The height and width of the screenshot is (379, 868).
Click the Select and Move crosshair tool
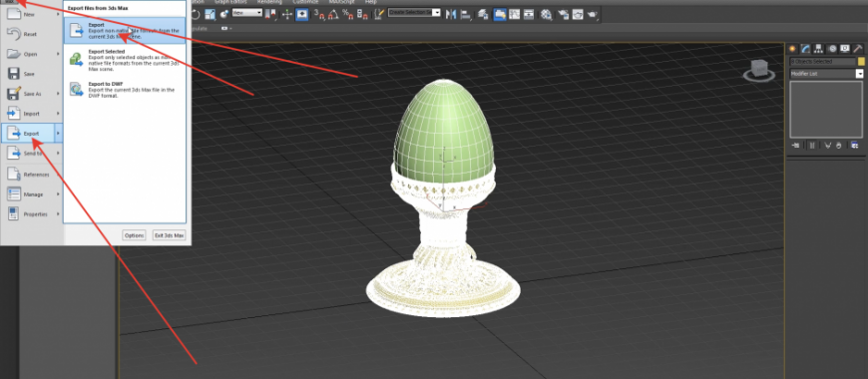coord(287,14)
